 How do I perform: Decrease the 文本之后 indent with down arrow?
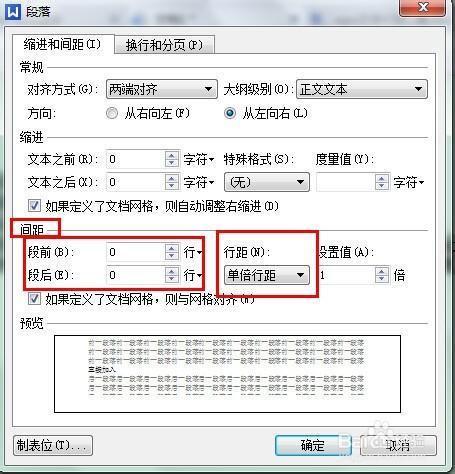click(171, 186)
